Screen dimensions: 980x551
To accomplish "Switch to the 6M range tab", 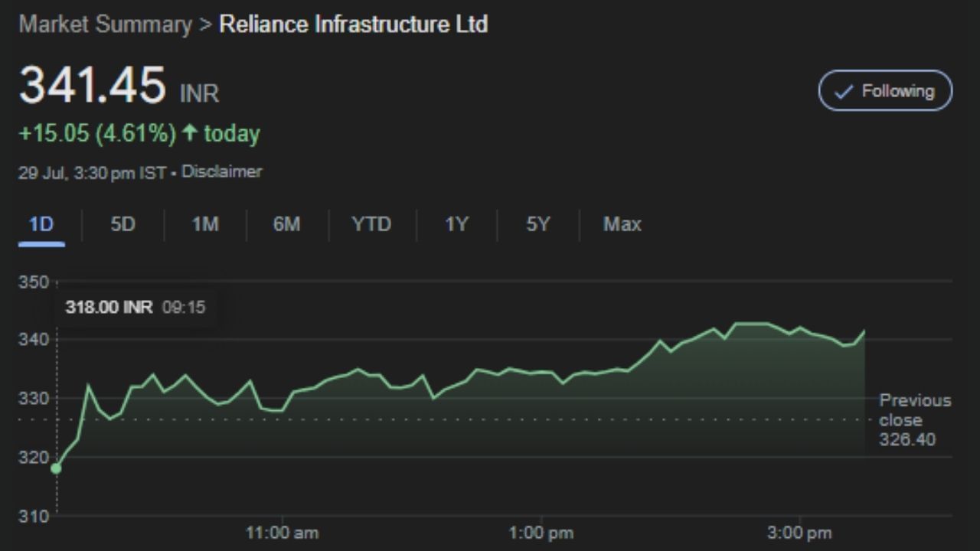I will [x=286, y=225].
